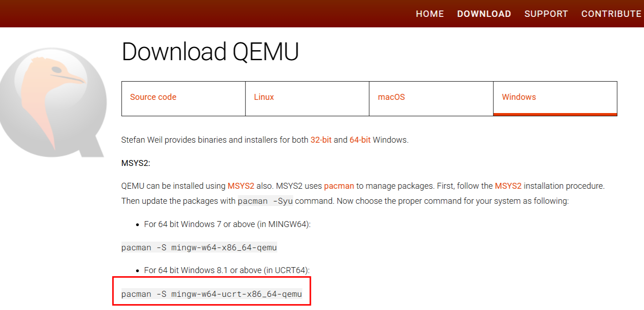Screen dimensions: 644x310
Task: Click the mingw-w64-ucrt-x86_64-qemu command
Action: (x=211, y=294)
